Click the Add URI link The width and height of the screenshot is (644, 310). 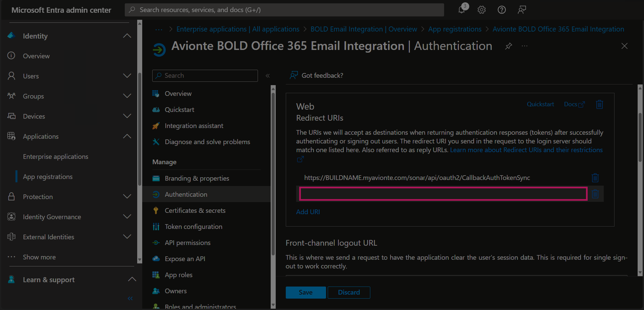[308, 212]
